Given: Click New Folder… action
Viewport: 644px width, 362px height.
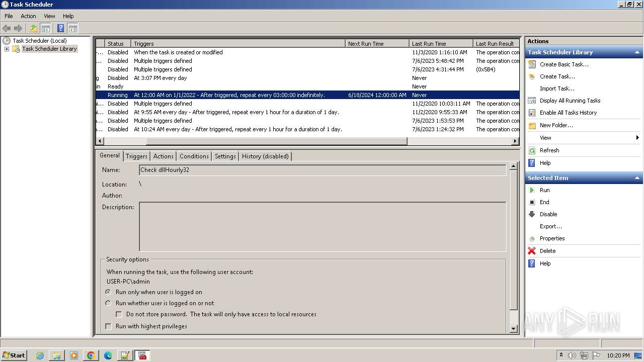Looking at the screenshot, I should (x=556, y=125).
